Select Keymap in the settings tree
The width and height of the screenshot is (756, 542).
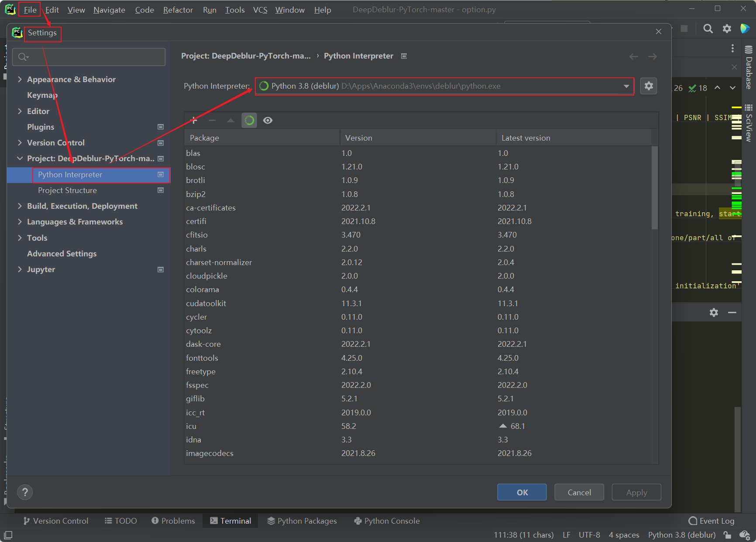pyautogui.click(x=42, y=95)
